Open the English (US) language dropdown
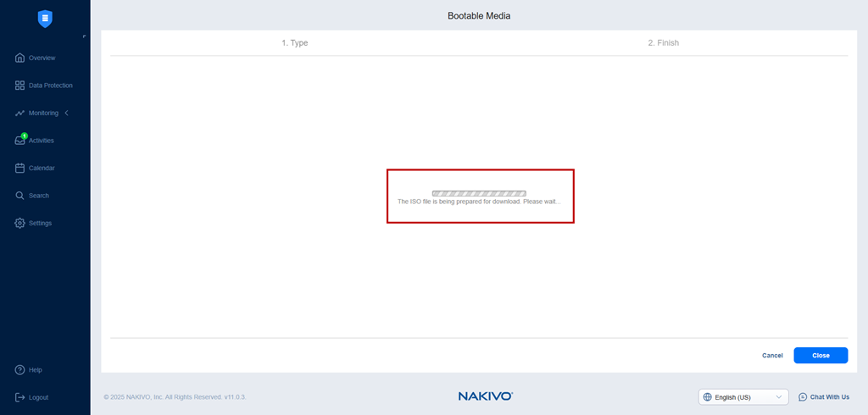Image resolution: width=868 pixels, height=415 pixels. [743, 396]
